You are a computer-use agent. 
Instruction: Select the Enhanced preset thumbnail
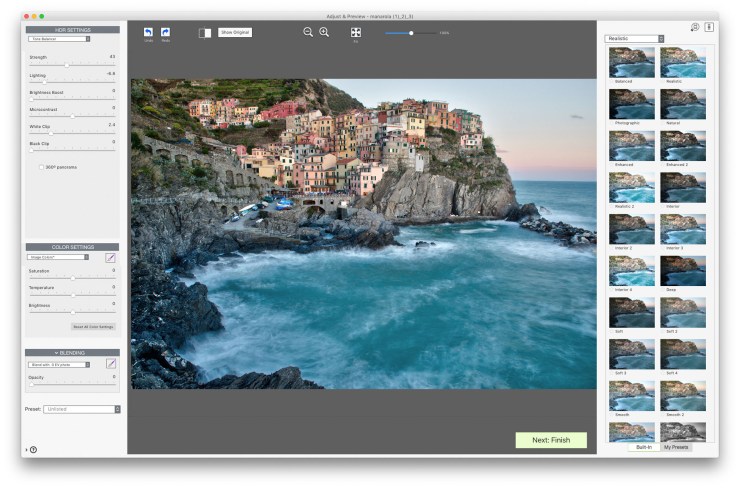(x=631, y=146)
